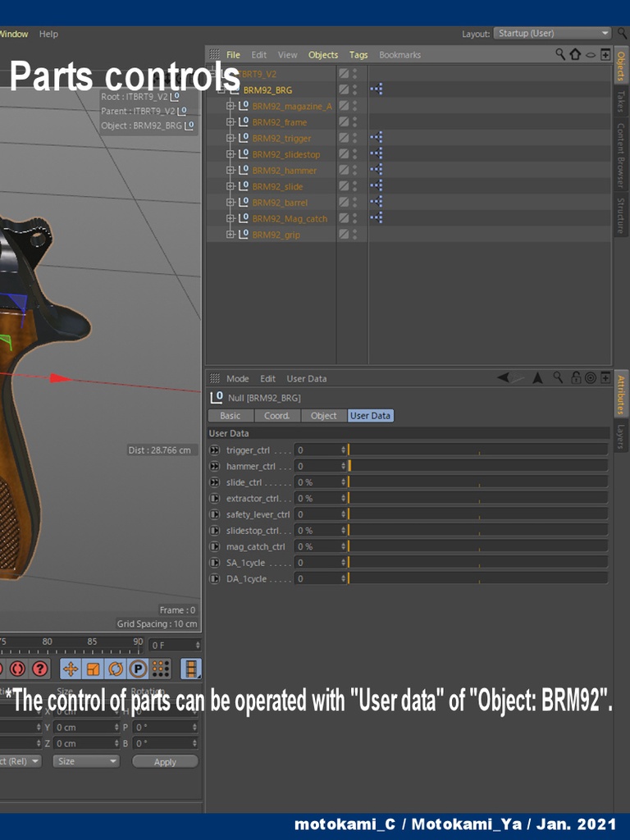Switch to the Object attribute tab
The height and width of the screenshot is (840, 630).
(x=323, y=416)
